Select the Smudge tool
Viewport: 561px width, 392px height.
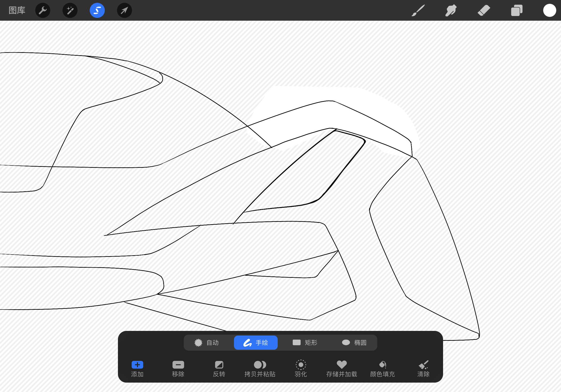[451, 10]
